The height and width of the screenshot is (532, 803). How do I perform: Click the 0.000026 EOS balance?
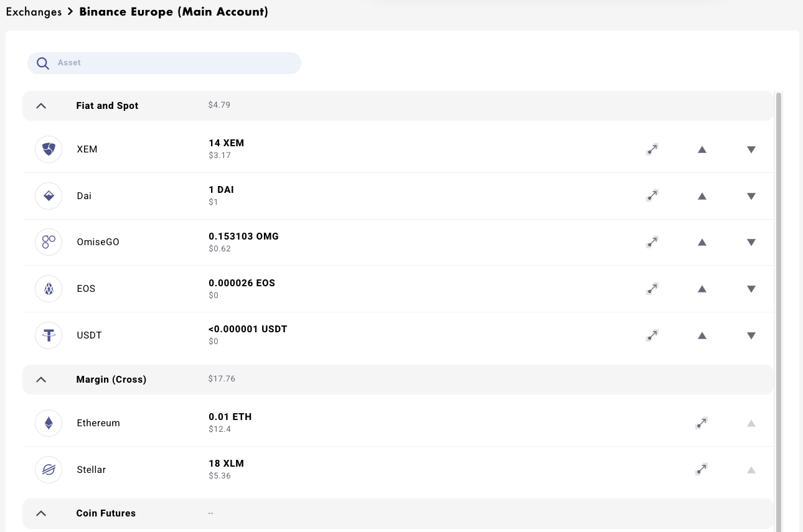coord(242,283)
